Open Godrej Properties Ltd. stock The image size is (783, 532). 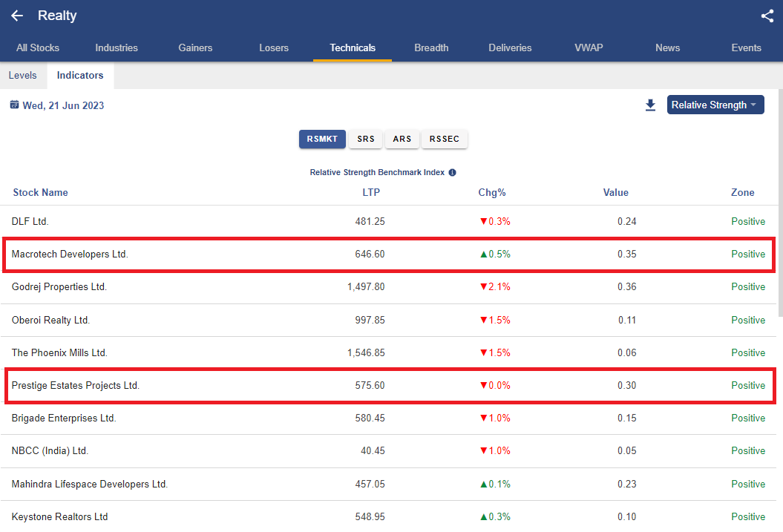59,287
